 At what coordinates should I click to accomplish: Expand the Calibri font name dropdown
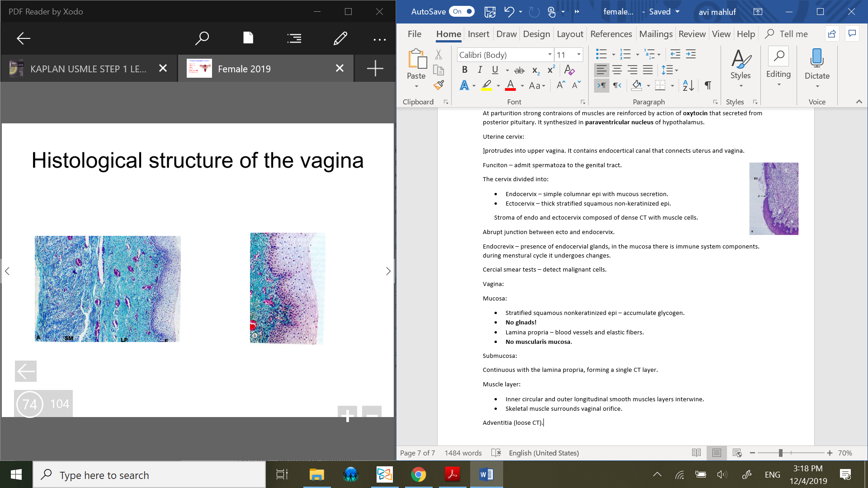pos(550,55)
